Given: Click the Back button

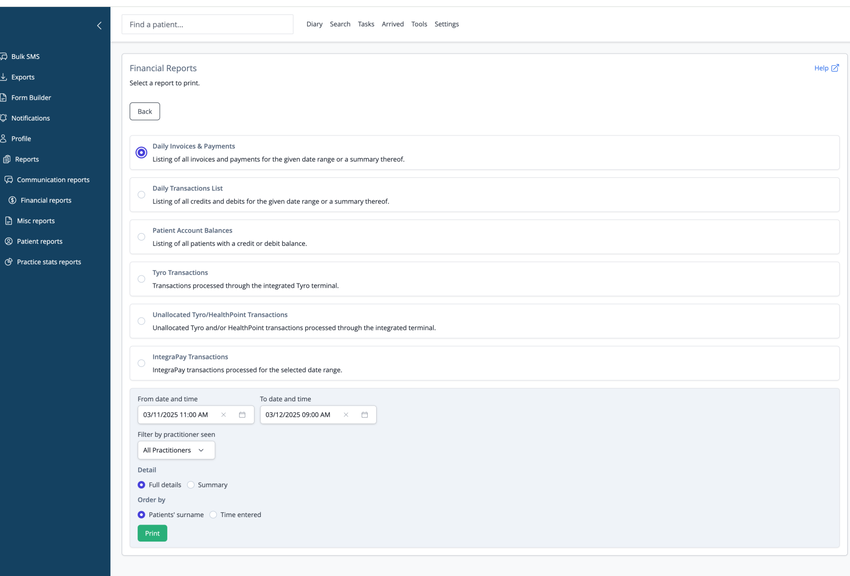Looking at the screenshot, I should coord(145,112).
